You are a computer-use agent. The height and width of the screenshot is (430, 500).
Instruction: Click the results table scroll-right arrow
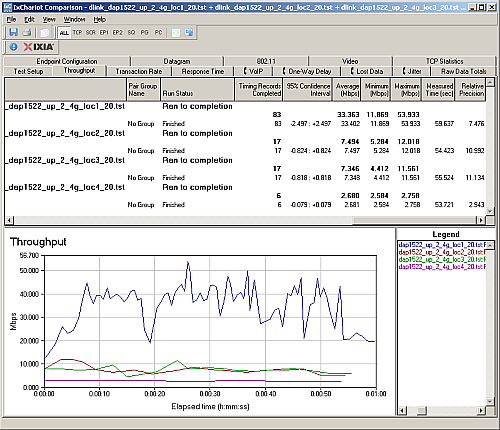coord(481,220)
